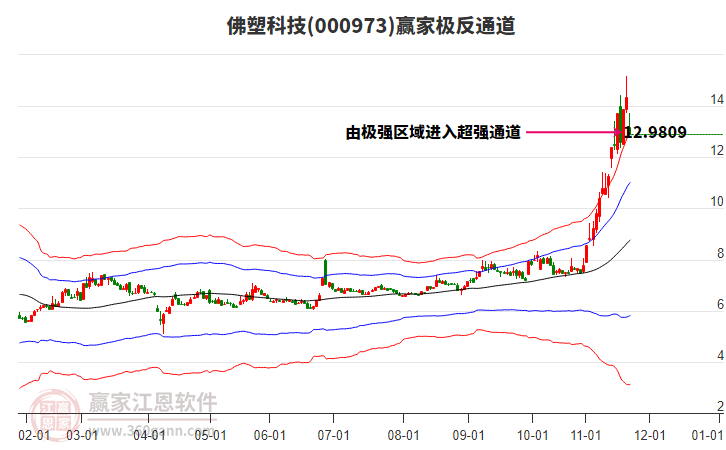Click the tall green candlestick near 07-01
726x450 pixels.
pyautogui.click(x=325, y=272)
